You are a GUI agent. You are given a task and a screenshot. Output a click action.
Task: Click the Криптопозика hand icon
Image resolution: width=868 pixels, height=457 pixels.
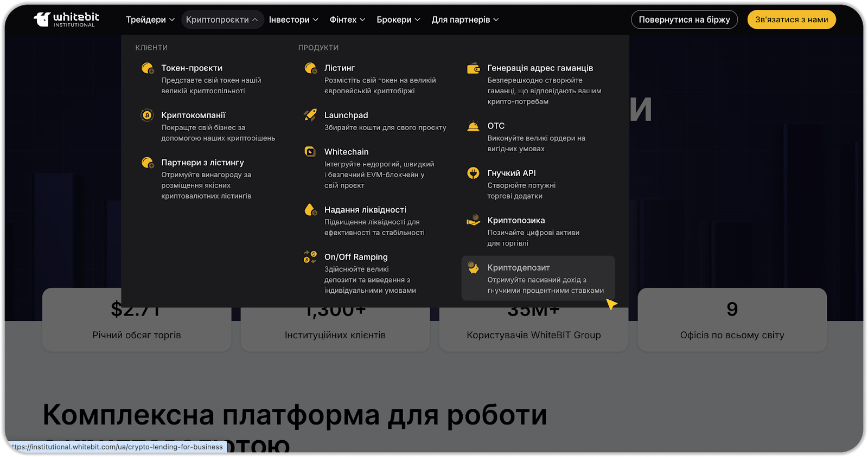tap(473, 220)
